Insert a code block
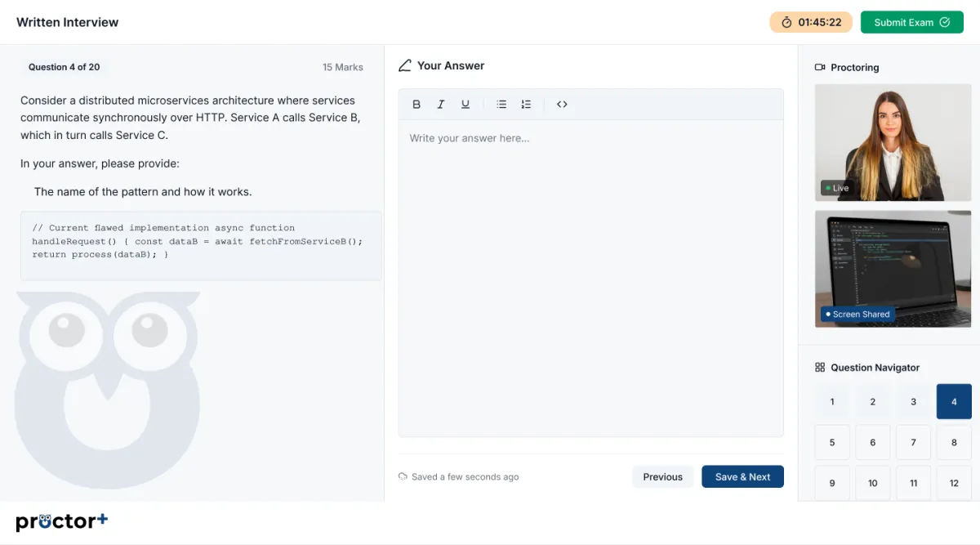This screenshot has height=545, width=980. [x=562, y=105]
